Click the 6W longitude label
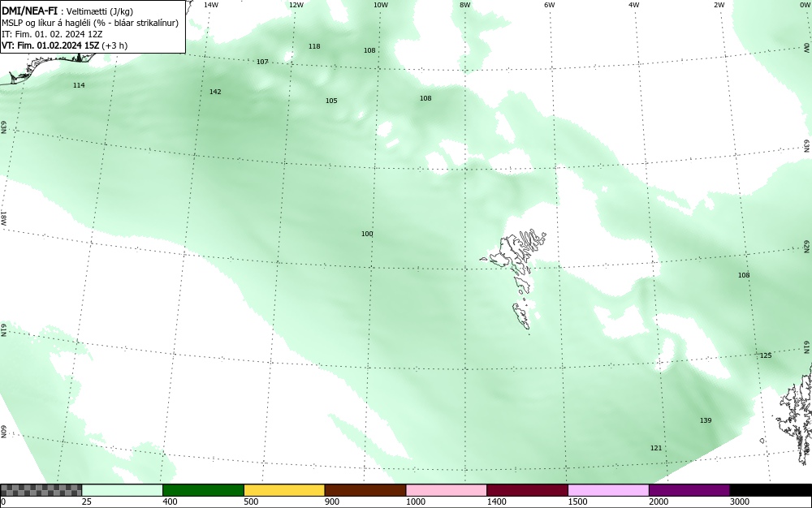Viewport: 812px width, 508px height. tap(550, 5)
